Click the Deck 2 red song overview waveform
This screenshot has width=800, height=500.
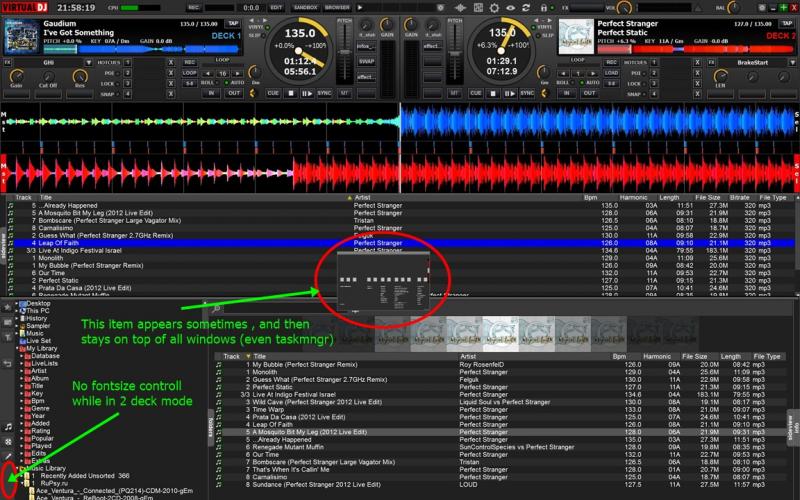click(x=694, y=49)
